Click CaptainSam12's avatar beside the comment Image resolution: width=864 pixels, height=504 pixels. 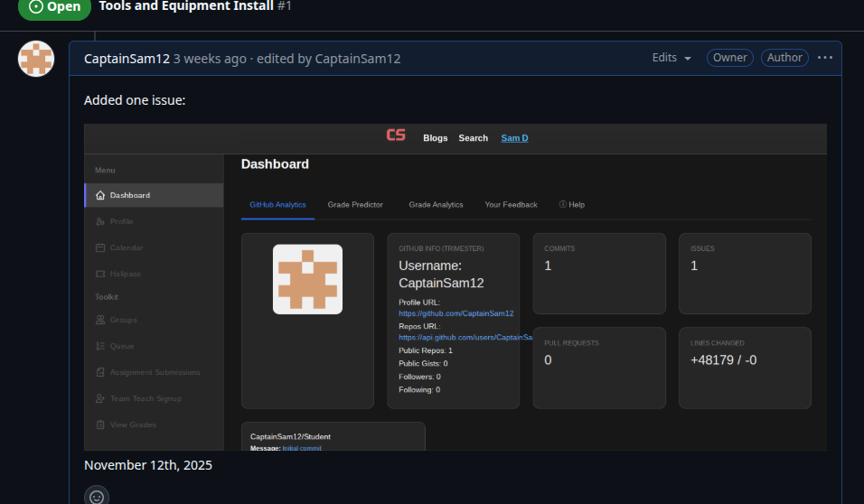(x=36, y=59)
